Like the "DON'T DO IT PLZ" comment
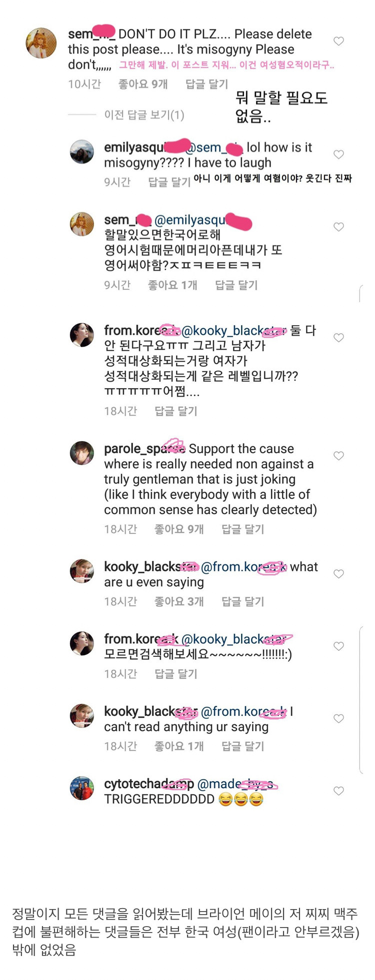 tap(338, 41)
